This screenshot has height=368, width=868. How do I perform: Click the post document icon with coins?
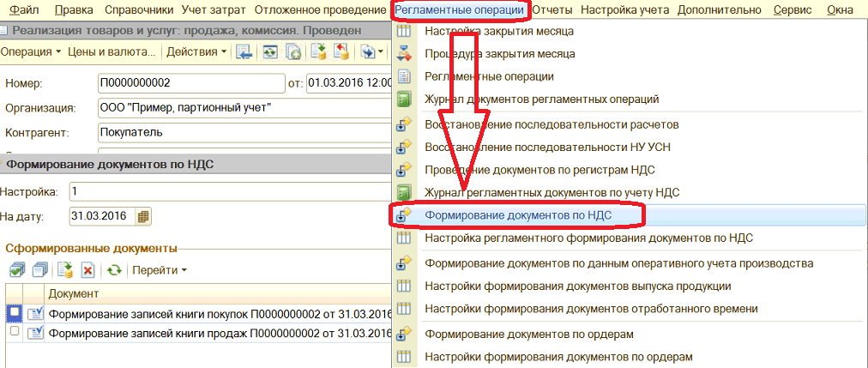pos(318,52)
